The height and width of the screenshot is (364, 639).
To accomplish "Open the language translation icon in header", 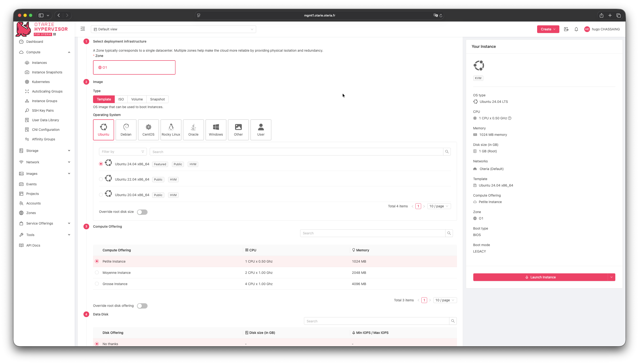I will coord(566,29).
